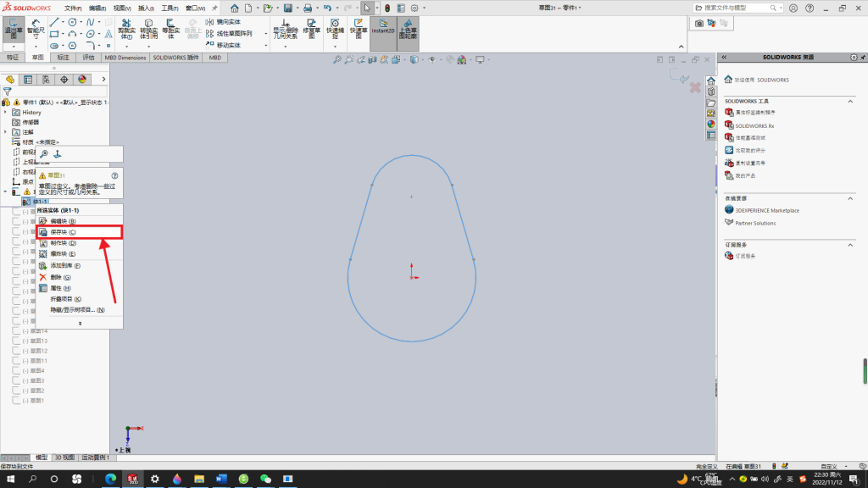Collapse the SOLIDWORKS 工具 section
This screenshot has height=488, width=868.
coord(850,102)
